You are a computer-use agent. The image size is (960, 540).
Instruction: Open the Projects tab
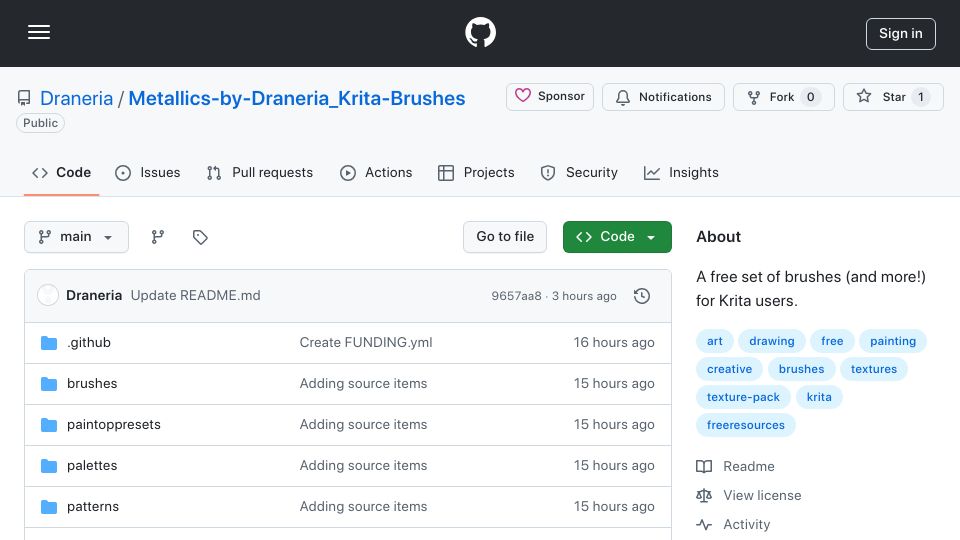point(476,173)
